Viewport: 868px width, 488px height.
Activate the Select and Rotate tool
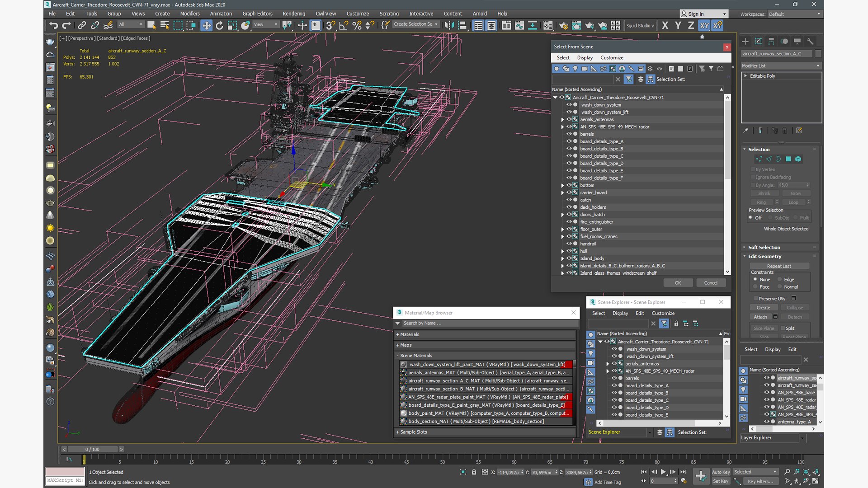(x=219, y=25)
